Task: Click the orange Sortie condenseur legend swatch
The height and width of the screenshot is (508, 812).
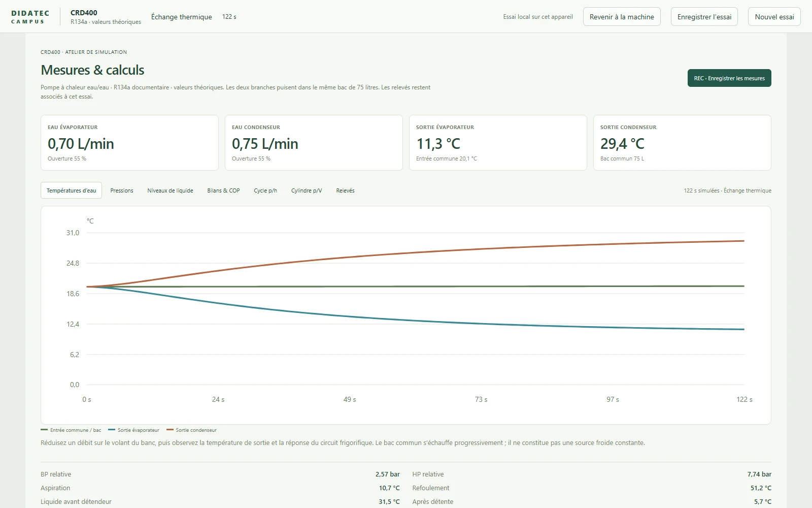Action: coord(170,430)
